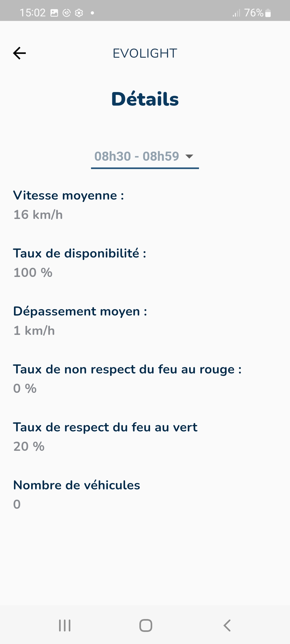
Task: Tap the signal strength bars icon
Action: coord(236,13)
